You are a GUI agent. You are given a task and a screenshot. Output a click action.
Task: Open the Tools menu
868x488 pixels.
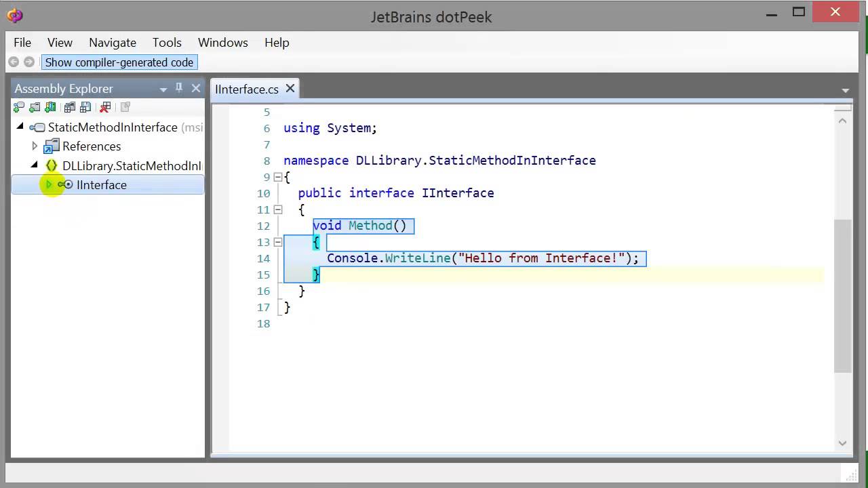167,42
